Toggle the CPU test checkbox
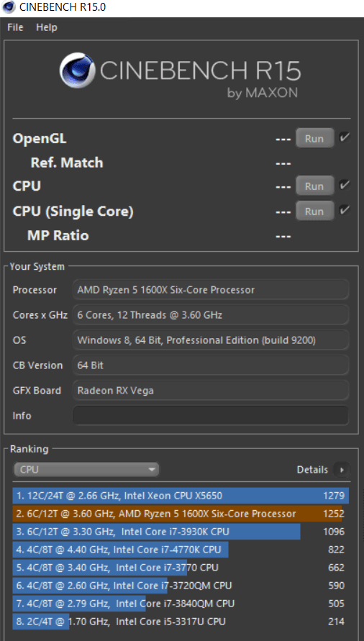The height and width of the screenshot is (641, 364). [x=344, y=186]
